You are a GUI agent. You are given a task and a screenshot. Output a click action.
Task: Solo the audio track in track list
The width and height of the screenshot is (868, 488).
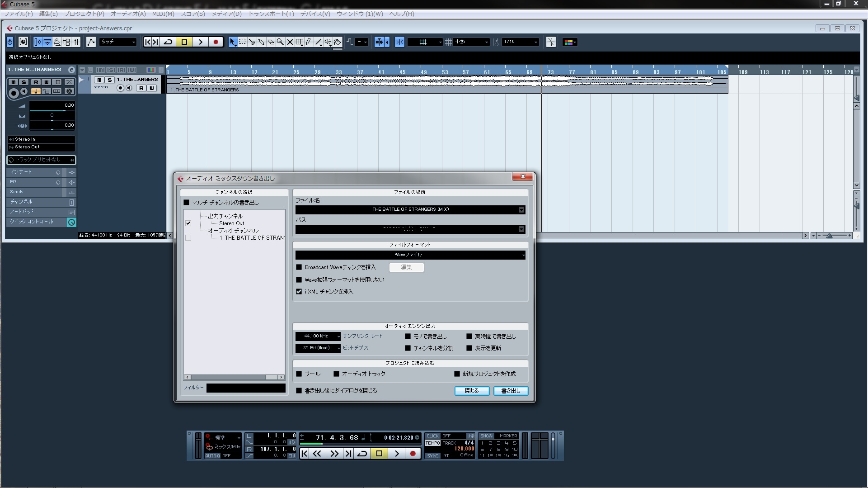[109, 80]
